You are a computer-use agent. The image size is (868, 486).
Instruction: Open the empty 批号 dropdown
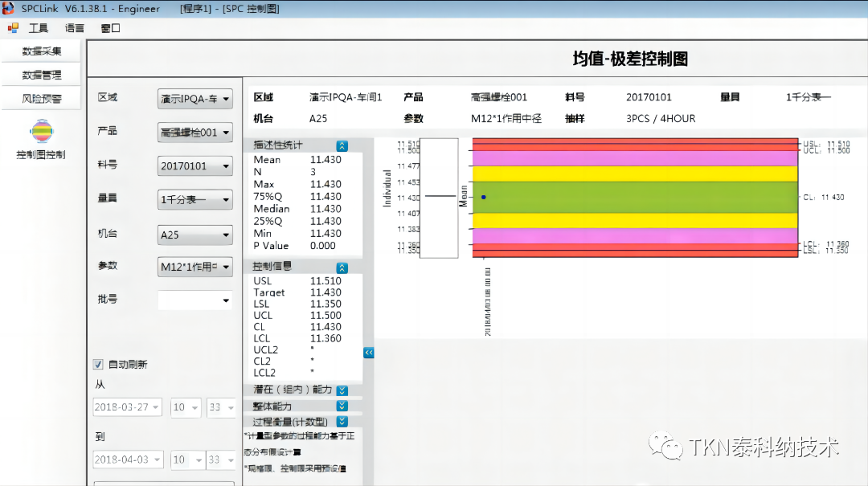[194, 300]
